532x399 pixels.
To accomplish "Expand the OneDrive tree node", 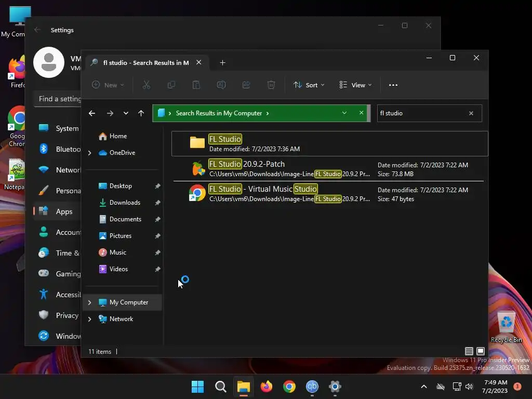I will 89,153.
